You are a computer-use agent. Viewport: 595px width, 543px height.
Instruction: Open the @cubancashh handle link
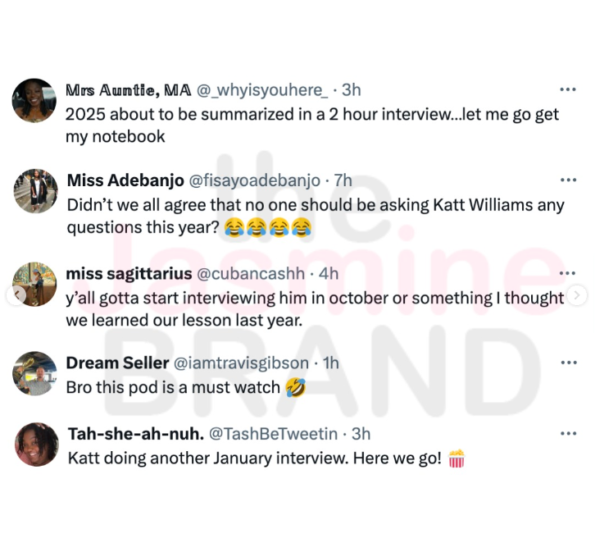[250, 274]
